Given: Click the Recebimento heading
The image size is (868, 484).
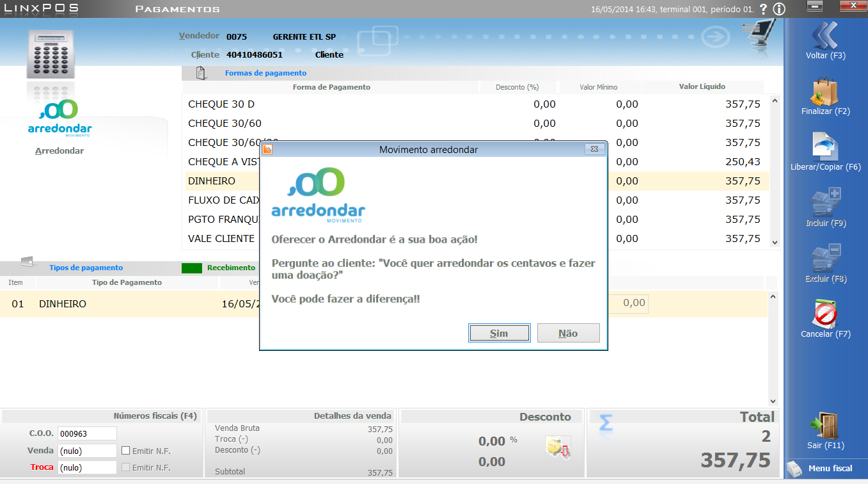Looking at the screenshot, I should point(231,268).
